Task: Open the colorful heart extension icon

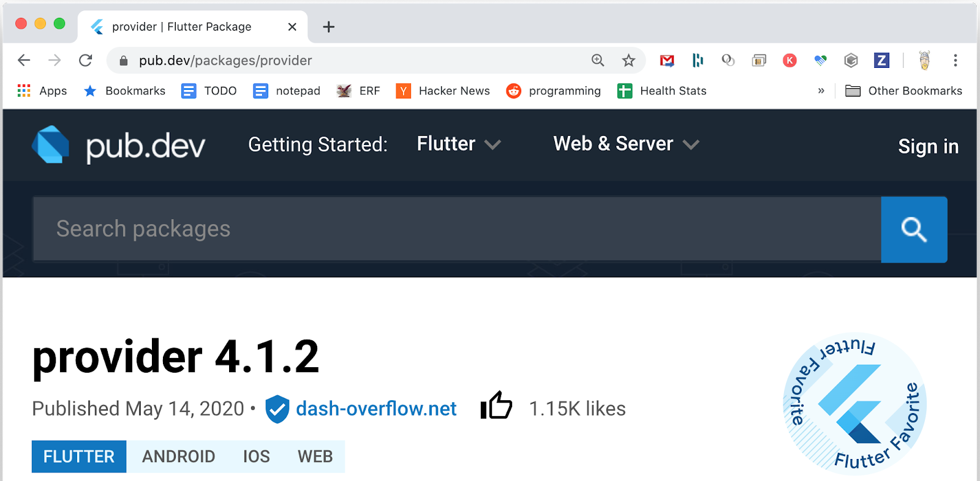Action: 820,60
